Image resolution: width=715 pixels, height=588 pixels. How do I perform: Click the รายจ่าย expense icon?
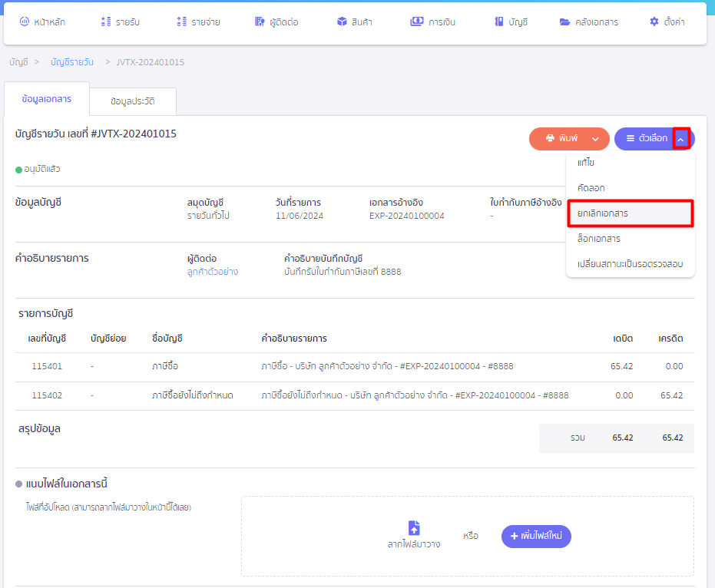[181, 21]
